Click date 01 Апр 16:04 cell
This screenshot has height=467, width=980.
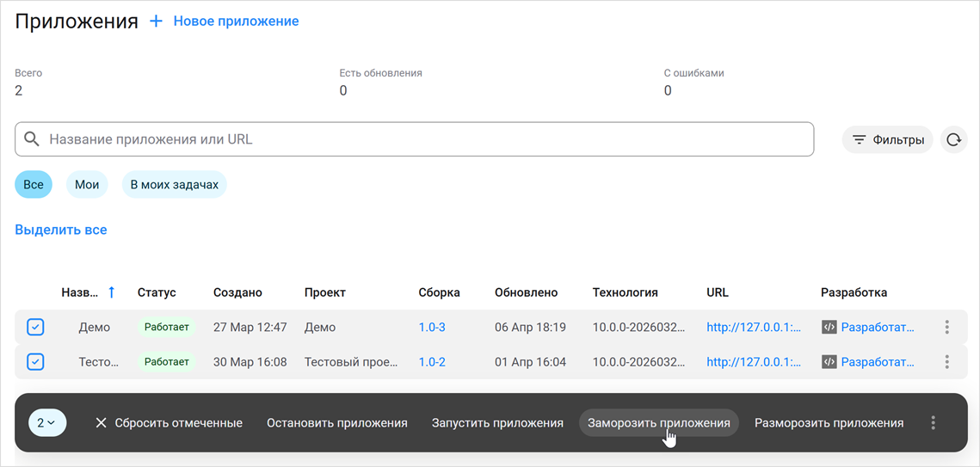tap(530, 361)
